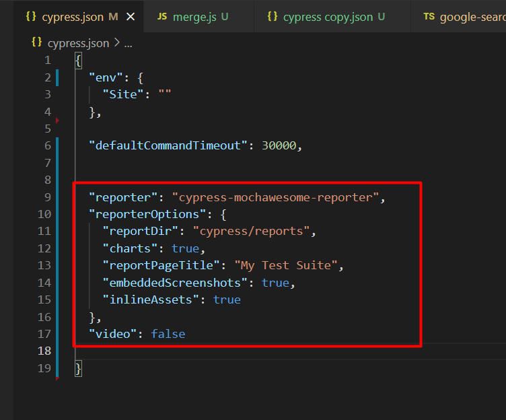Click the "video" key on line 17
506x420 pixels.
click(x=113, y=334)
